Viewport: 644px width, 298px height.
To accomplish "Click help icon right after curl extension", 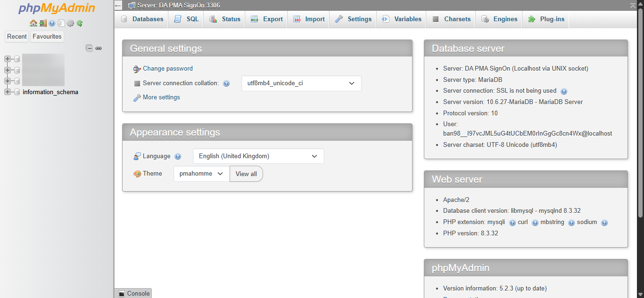I will click(x=535, y=223).
